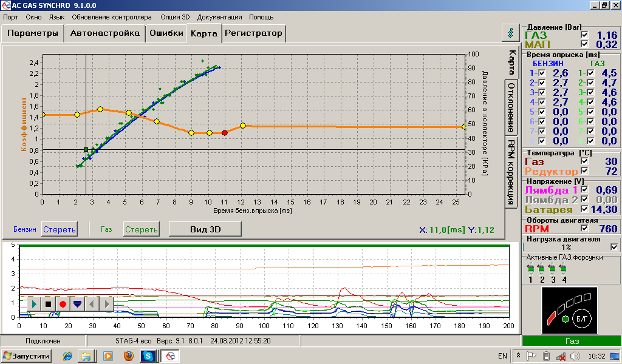Toggle the МАП pressure checkbox
Image resolution: width=622 pixels, height=364 pixels.
click(x=584, y=44)
